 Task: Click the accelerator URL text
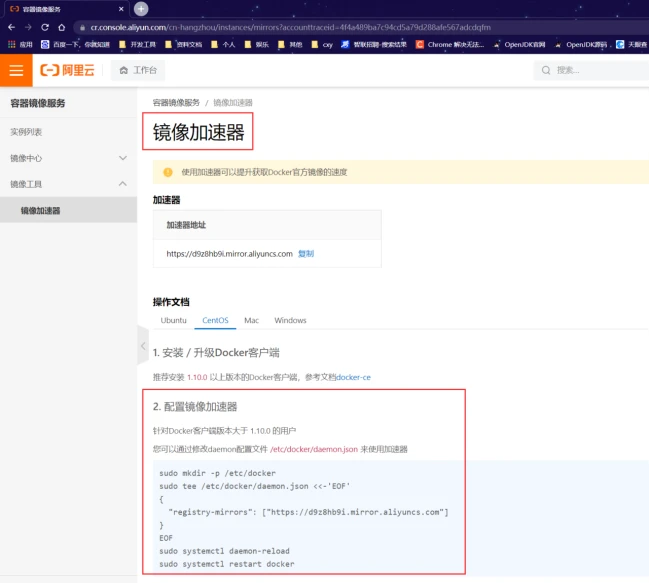coord(229,254)
